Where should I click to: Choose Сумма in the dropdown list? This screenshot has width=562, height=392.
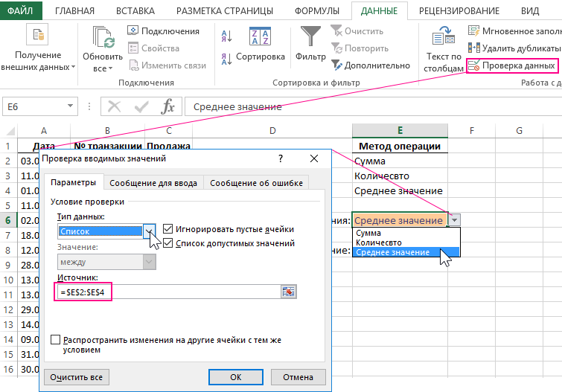pos(406,233)
